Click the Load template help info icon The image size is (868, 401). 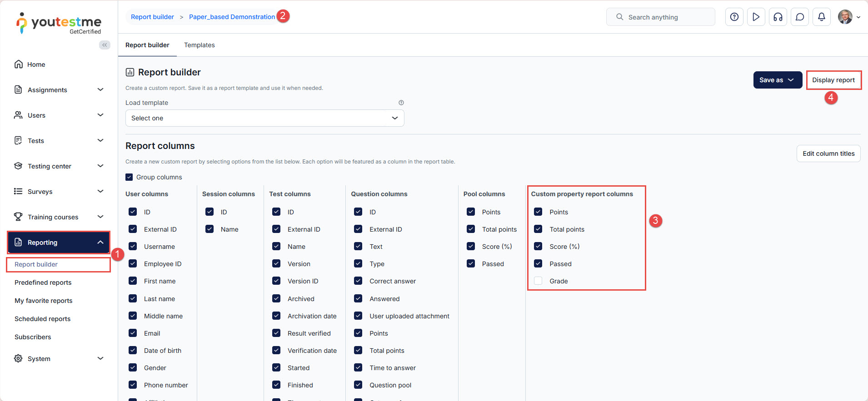pos(401,103)
